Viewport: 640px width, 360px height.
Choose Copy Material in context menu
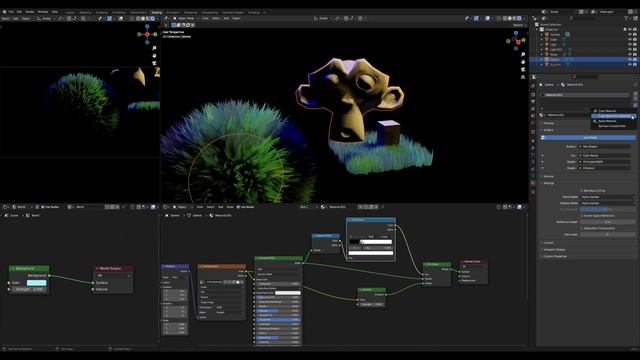(613, 111)
